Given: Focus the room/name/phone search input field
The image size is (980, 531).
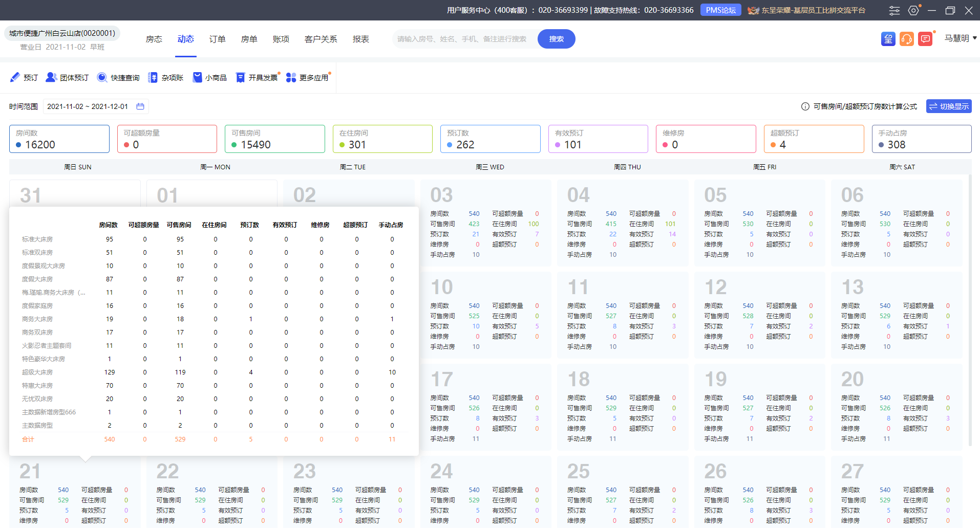Looking at the screenshot, I should pyautogui.click(x=465, y=39).
